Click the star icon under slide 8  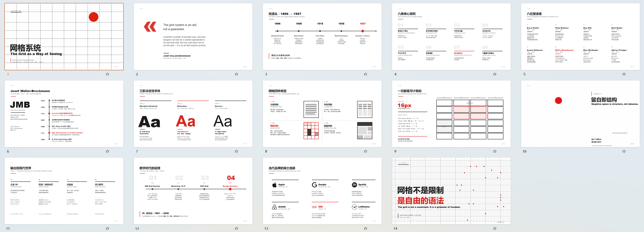365,151
